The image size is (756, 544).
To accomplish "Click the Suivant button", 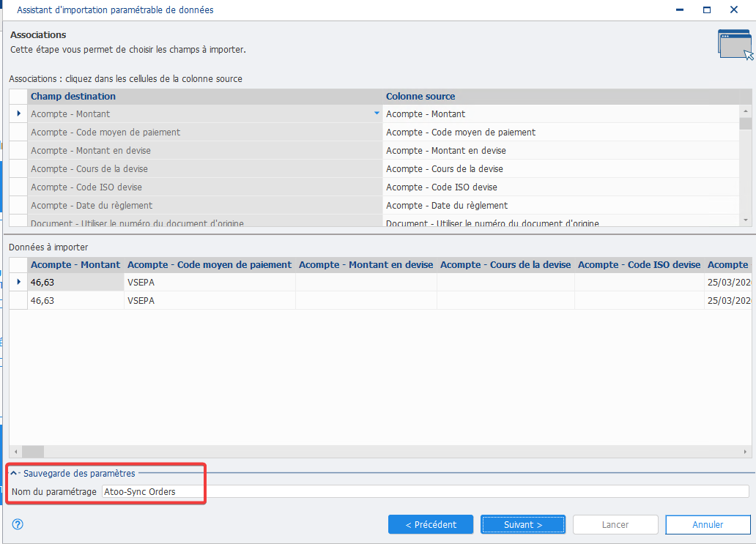I will (x=523, y=525).
